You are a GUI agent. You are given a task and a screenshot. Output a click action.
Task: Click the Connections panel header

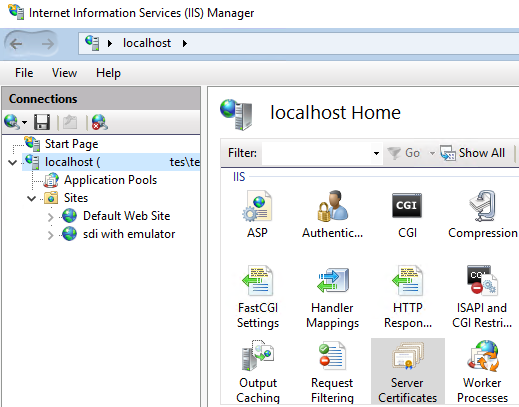(x=101, y=99)
